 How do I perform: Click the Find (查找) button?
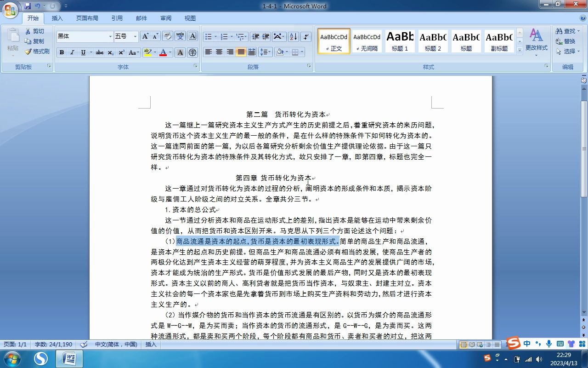(x=568, y=31)
